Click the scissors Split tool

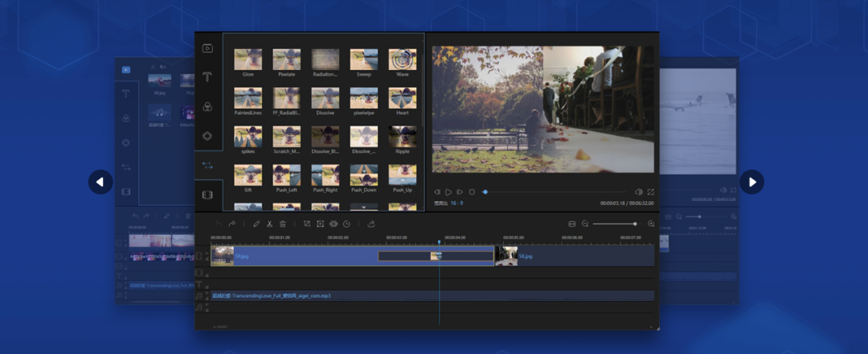point(269,224)
